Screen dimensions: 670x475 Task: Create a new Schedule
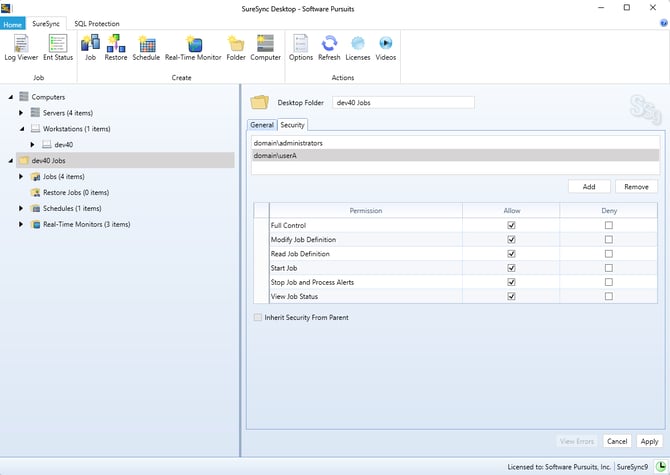pyautogui.click(x=146, y=47)
